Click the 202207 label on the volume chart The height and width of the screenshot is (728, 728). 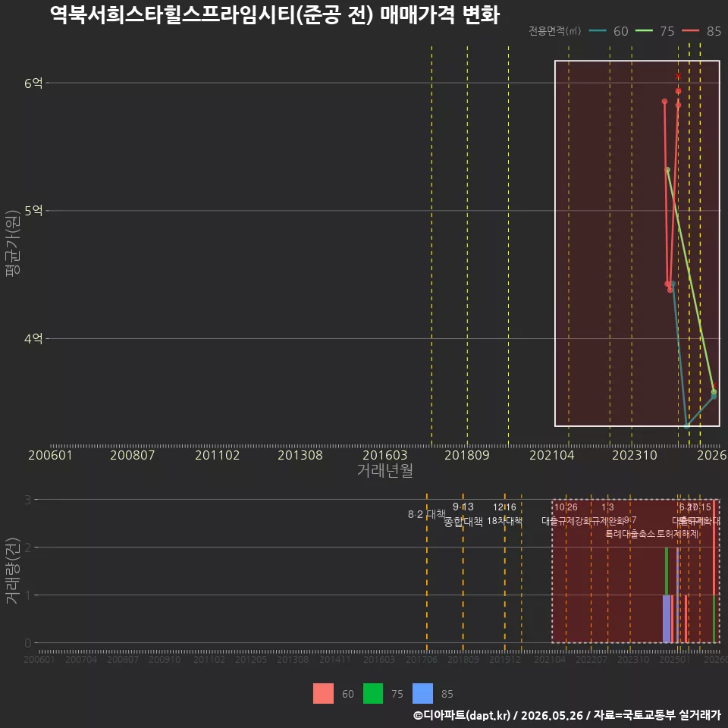[591, 659]
